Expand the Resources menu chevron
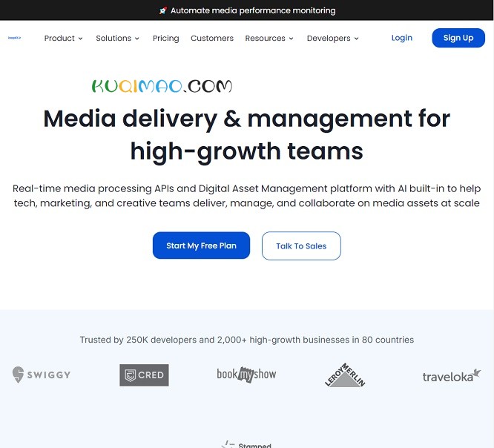This screenshot has width=494, height=448. (x=291, y=39)
